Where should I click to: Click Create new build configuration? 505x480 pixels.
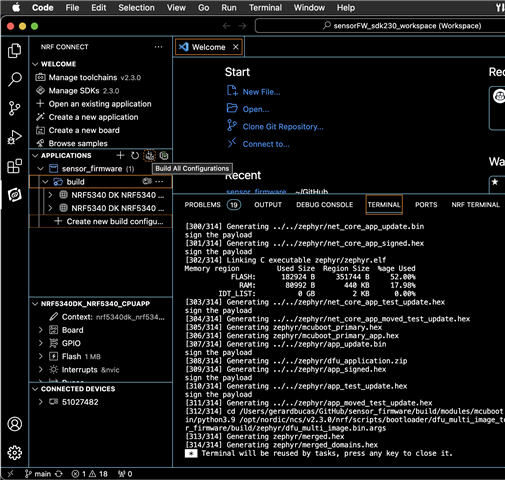coord(101,221)
